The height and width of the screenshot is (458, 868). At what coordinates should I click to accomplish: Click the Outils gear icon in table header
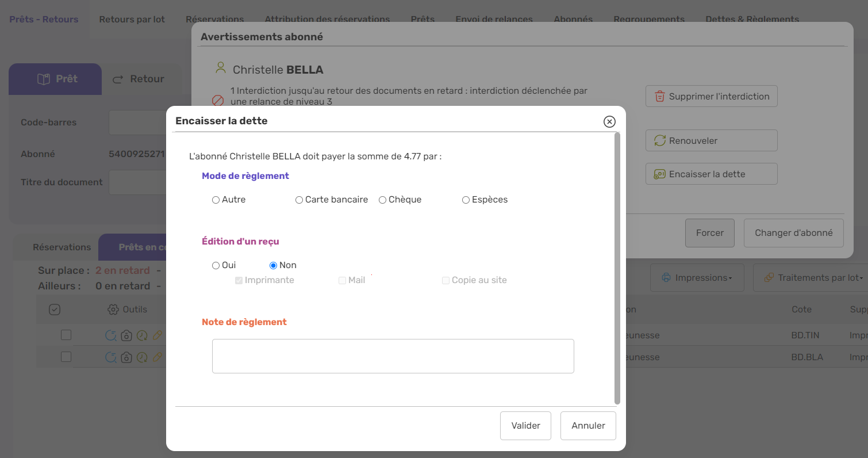(113, 310)
